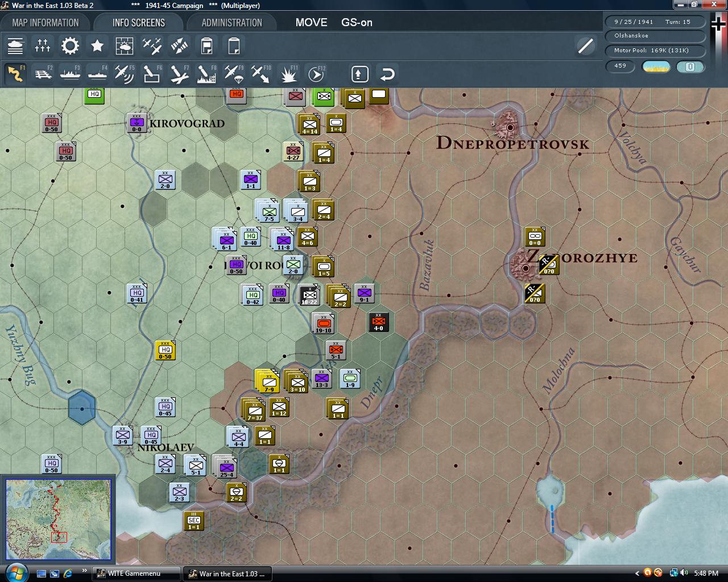
Task: Click the date and Turn 15 display
Action: (655, 22)
